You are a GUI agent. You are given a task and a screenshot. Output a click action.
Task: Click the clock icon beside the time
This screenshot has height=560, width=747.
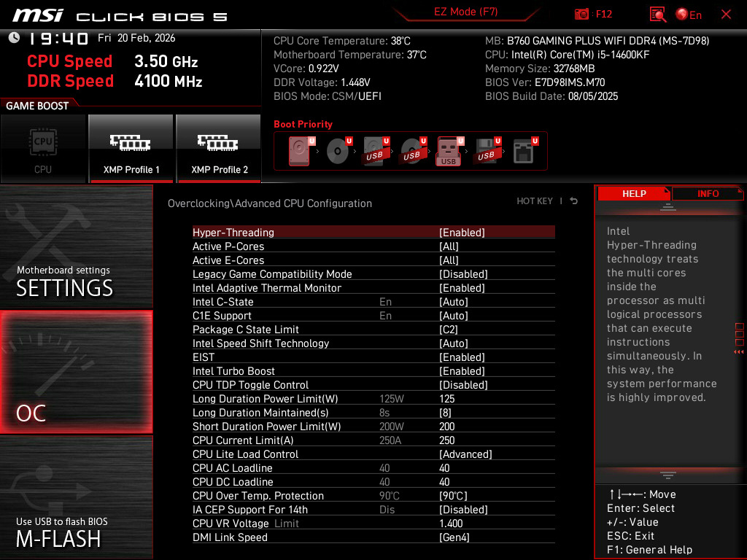point(14,38)
